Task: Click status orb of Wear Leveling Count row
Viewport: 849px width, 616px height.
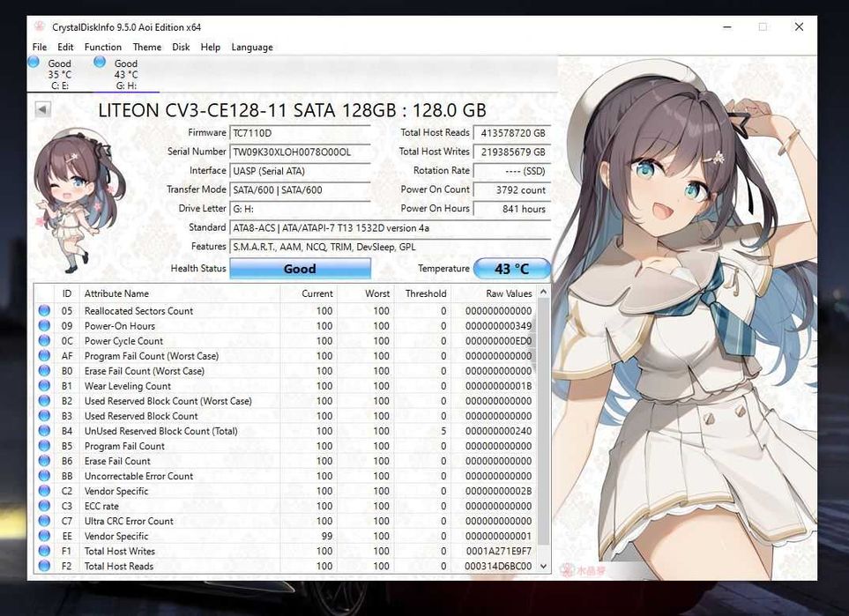Action: pos(44,386)
